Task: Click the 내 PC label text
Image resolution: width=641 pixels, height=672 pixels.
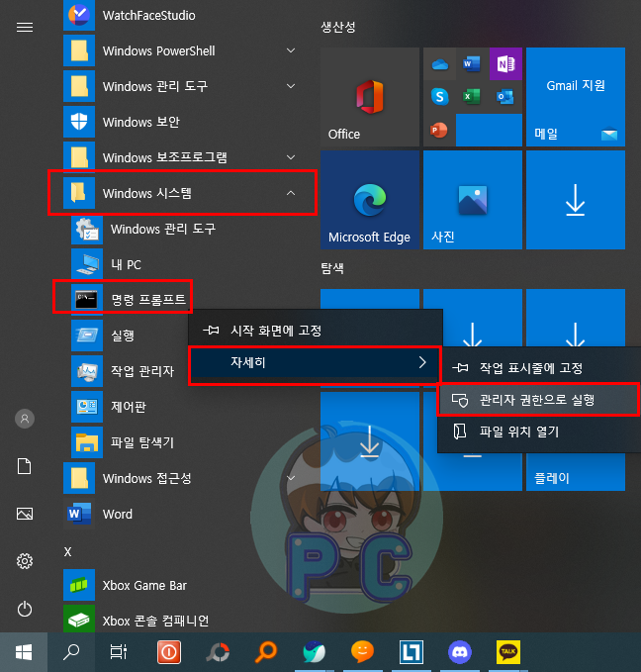Action: [126, 264]
